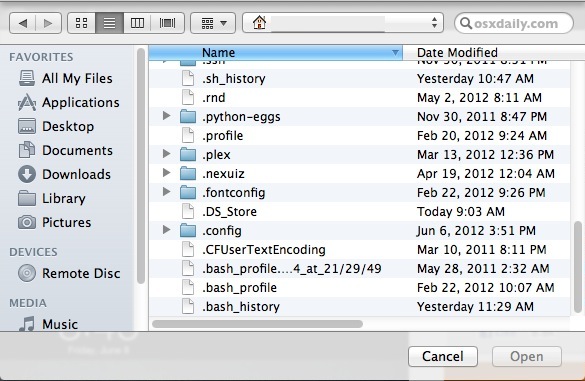
Task: Click the Cancel button
Action: tap(443, 356)
